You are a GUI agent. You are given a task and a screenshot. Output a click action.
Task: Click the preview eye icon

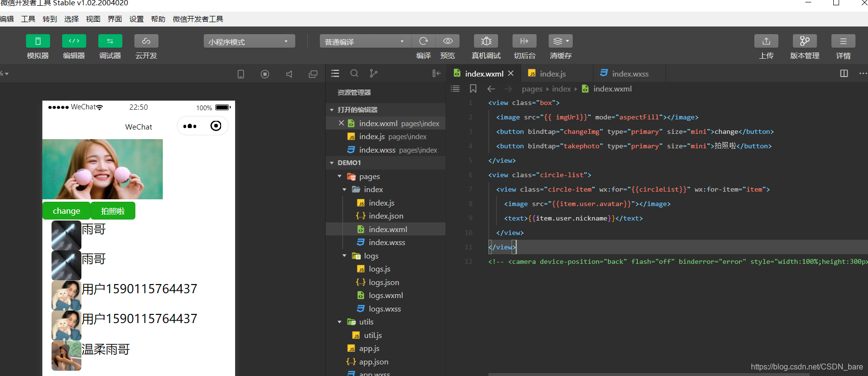coord(448,41)
